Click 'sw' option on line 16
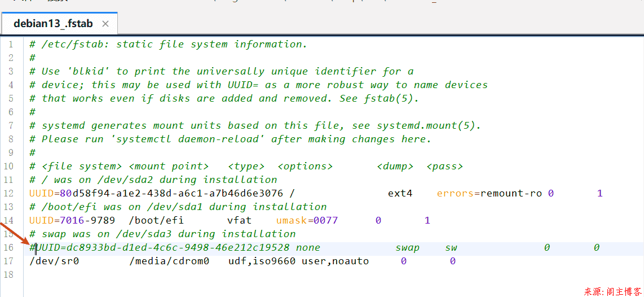 [451, 248]
